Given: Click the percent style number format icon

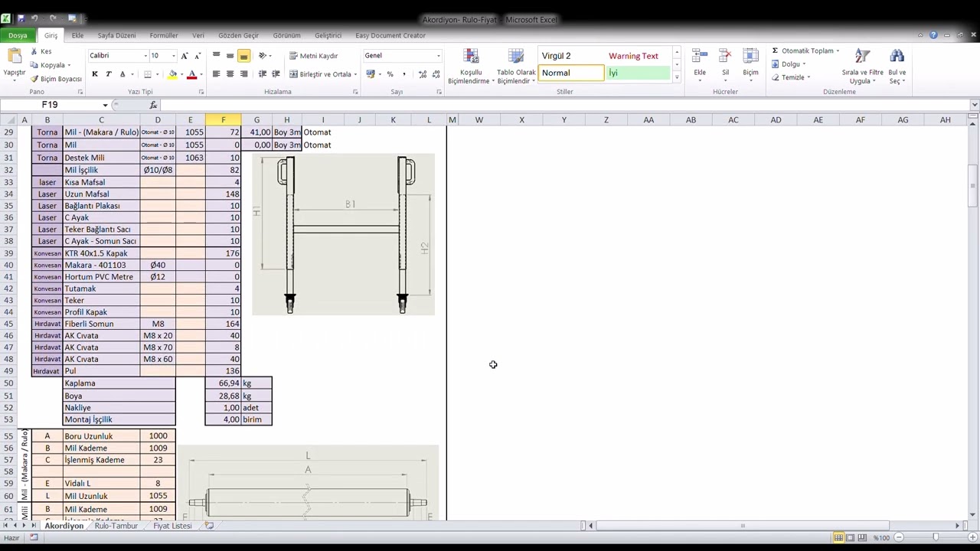Looking at the screenshot, I should (x=390, y=74).
